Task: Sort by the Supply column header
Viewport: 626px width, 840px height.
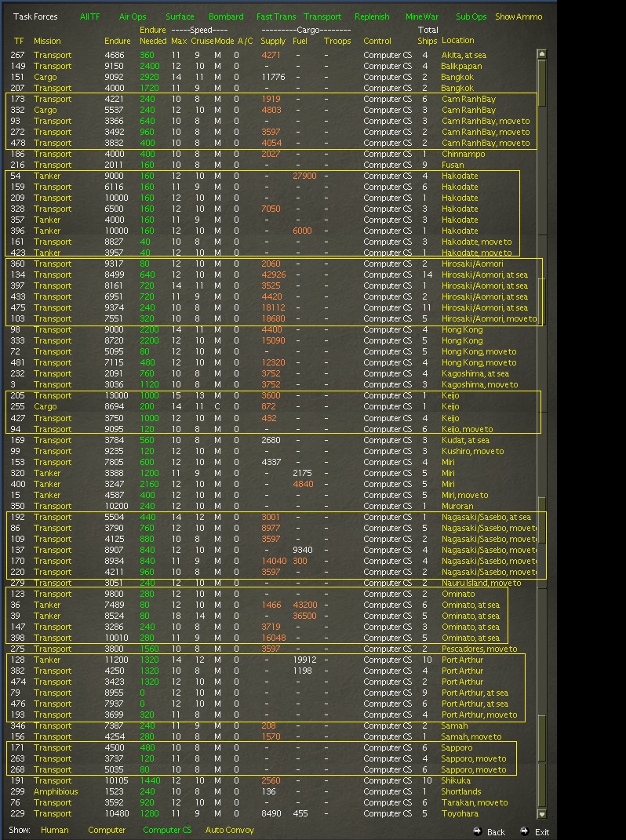Action: click(273, 41)
